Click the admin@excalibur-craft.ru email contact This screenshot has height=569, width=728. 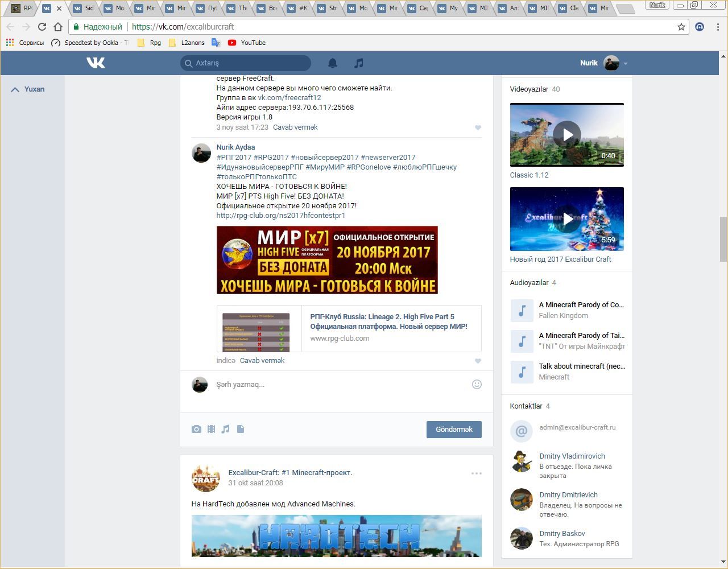(577, 427)
